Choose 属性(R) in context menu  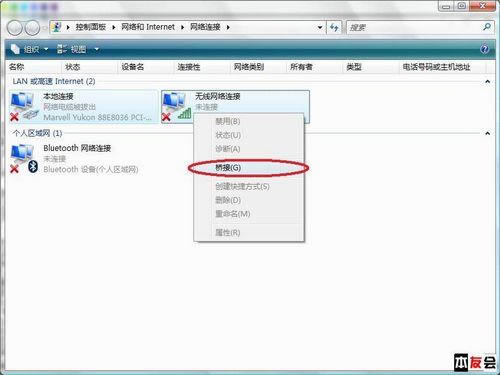click(x=249, y=232)
